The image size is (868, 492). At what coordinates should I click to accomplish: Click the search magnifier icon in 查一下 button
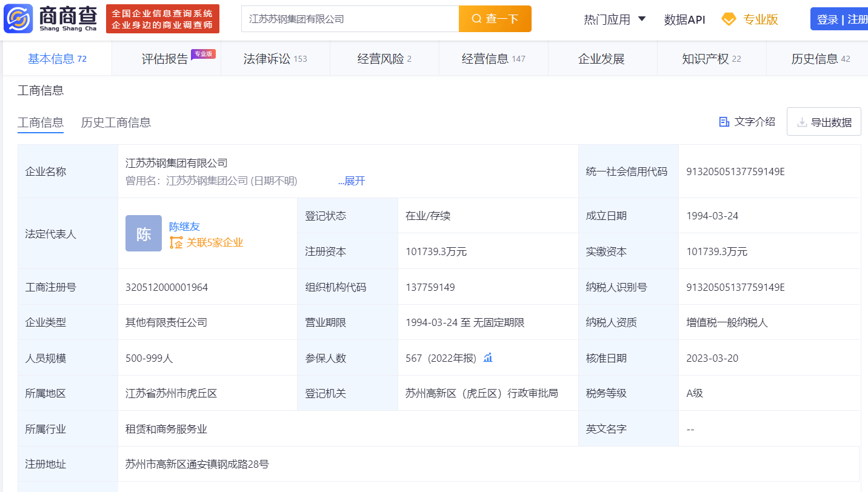476,19
